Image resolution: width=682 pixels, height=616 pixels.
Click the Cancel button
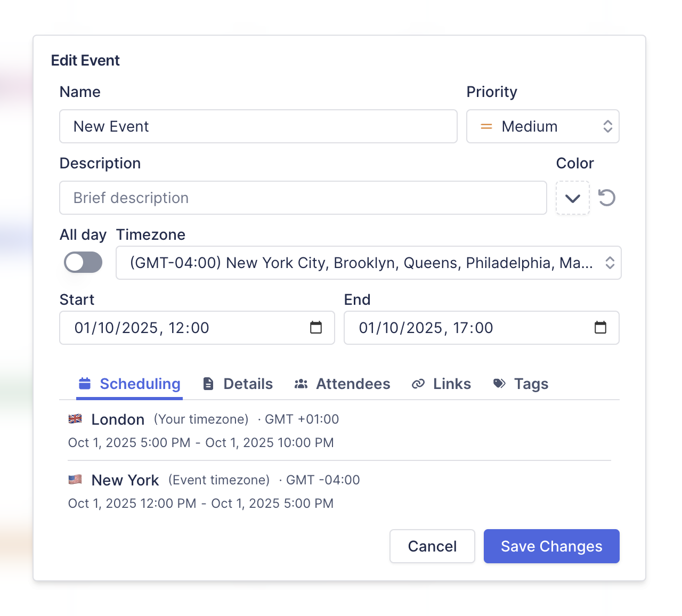[432, 546]
